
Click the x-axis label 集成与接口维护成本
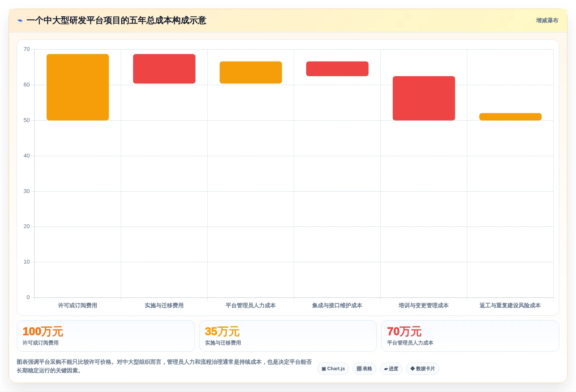coord(337,306)
